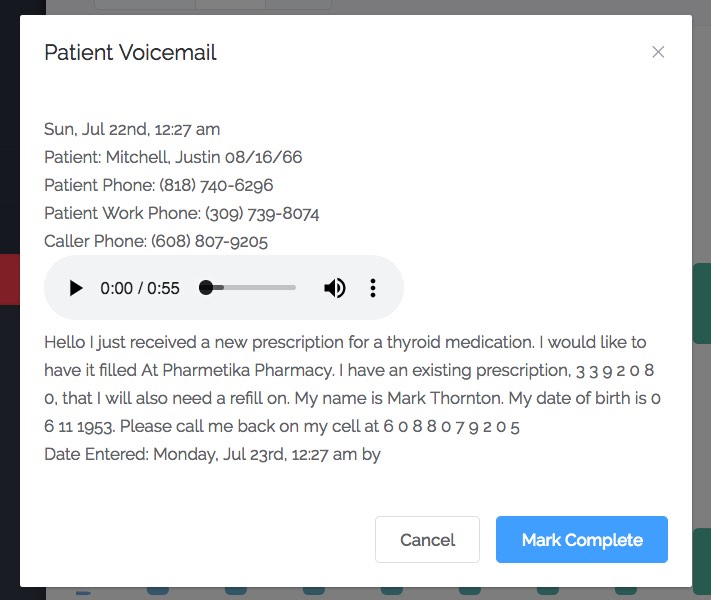Image resolution: width=711 pixels, height=600 pixels.
Task: Select the Caller Phone (608) 807-9205
Action: (x=209, y=241)
